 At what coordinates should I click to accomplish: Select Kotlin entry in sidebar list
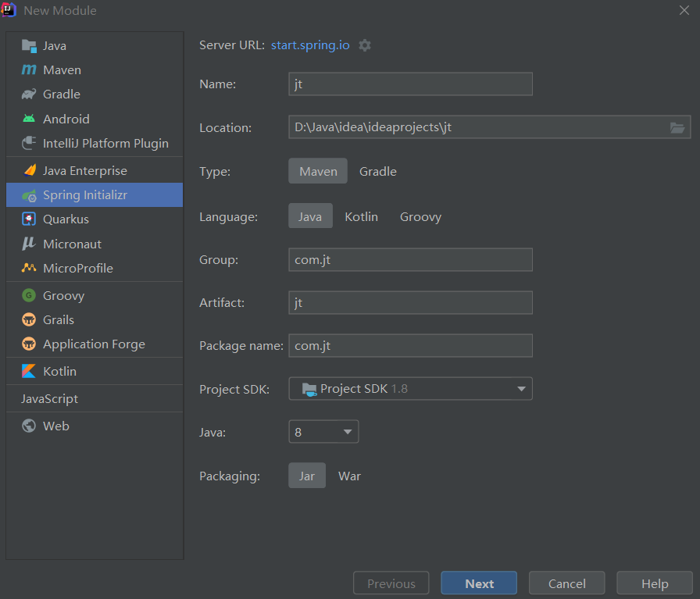[x=95, y=372]
